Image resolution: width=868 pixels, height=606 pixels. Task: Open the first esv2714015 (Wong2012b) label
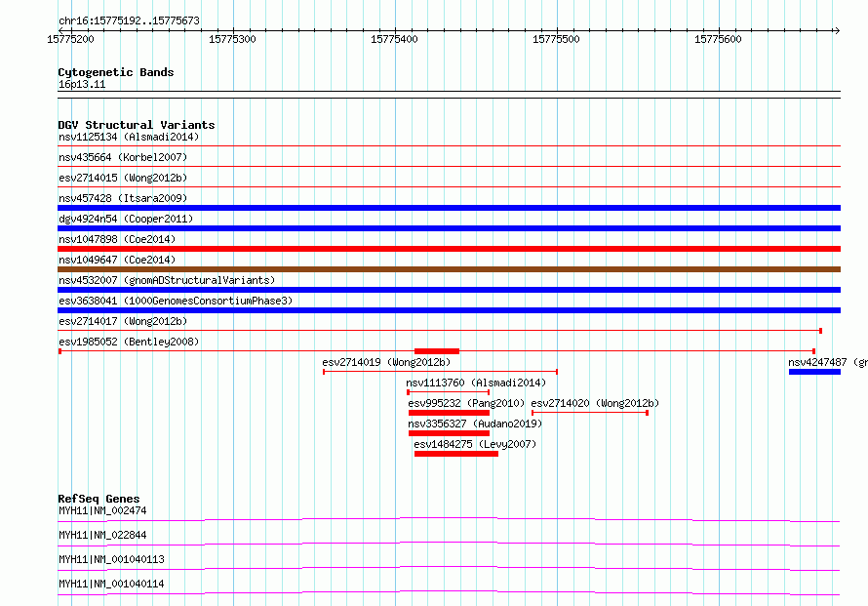pos(123,178)
